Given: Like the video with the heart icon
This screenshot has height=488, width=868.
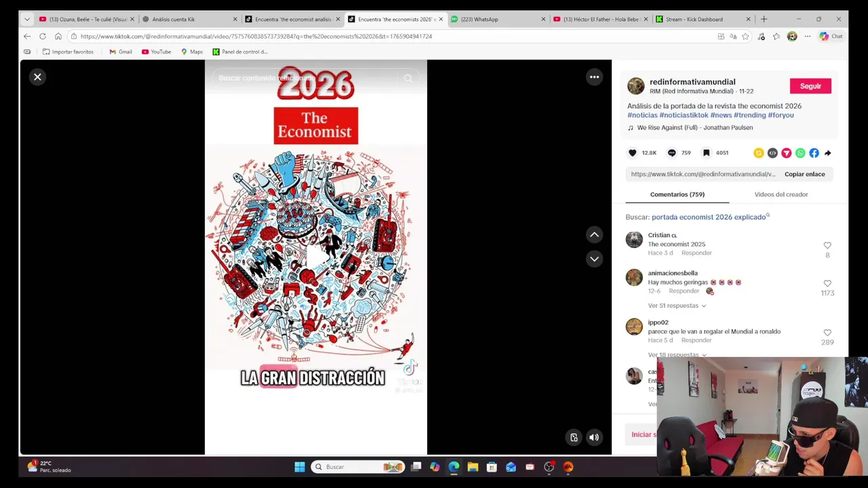Looking at the screenshot, I should coord(633,153).
